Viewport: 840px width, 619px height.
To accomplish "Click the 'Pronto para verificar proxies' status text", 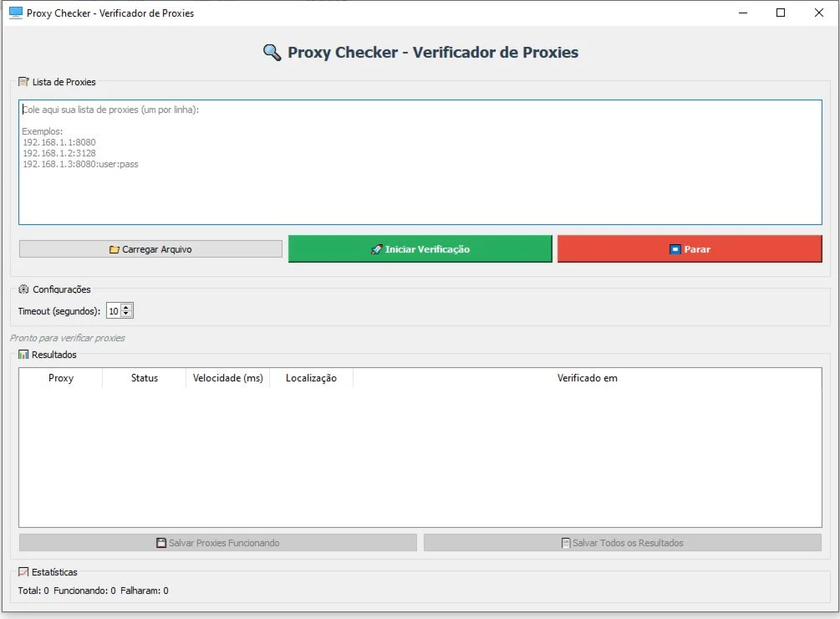I will point(68,338).
